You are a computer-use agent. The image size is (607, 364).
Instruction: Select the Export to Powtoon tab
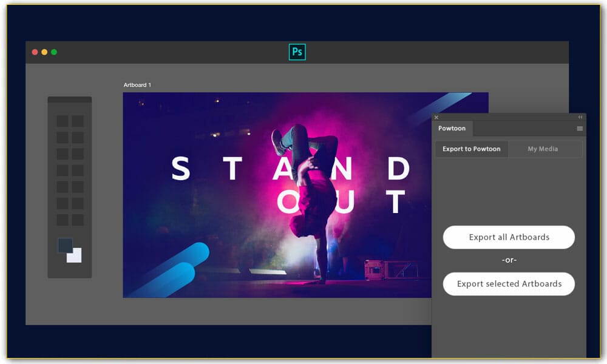472,149
